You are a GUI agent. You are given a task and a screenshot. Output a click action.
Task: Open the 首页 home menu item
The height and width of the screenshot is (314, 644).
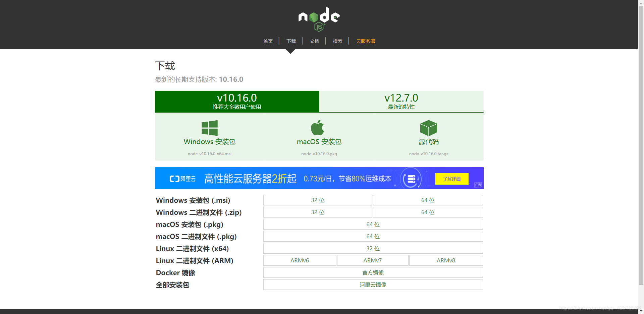point(268,41)
